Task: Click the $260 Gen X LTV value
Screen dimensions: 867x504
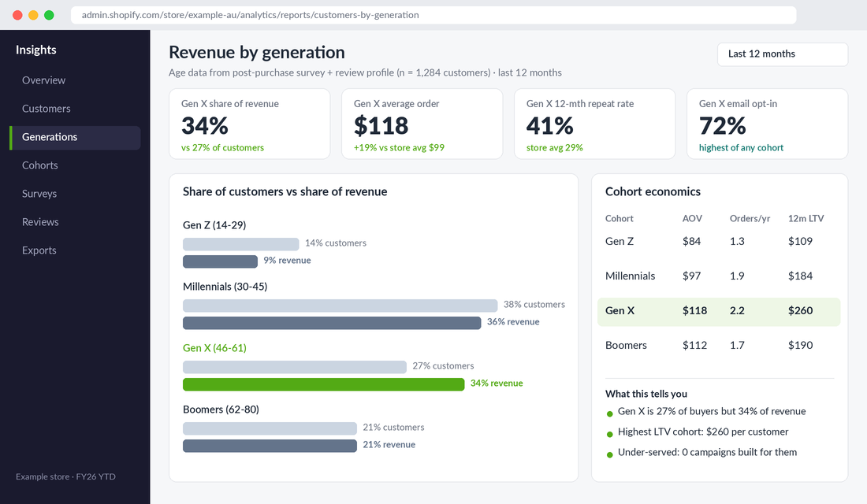Action: coord(800,310)
